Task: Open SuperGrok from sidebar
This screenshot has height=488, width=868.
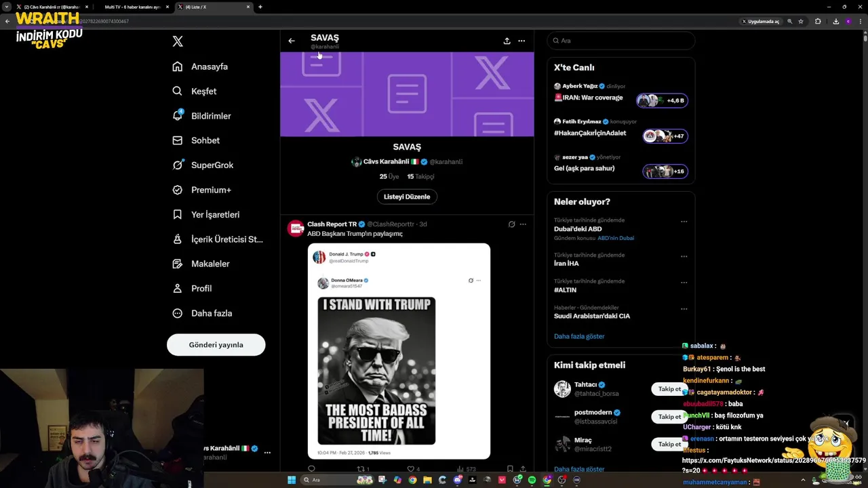Action: (x=203, y=165)
